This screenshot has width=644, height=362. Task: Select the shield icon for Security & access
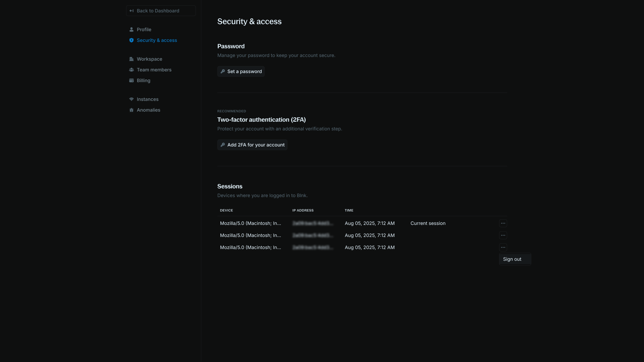131,40
